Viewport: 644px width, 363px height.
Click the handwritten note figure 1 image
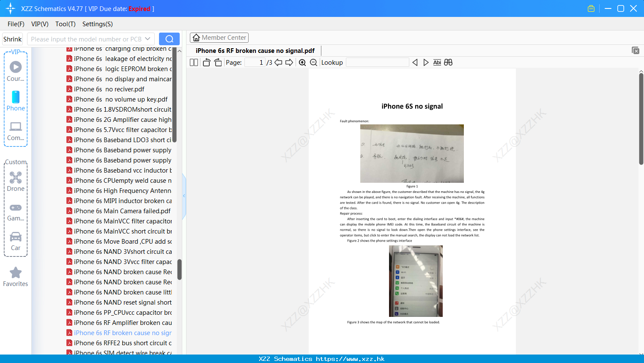click(x=412, y=154)
